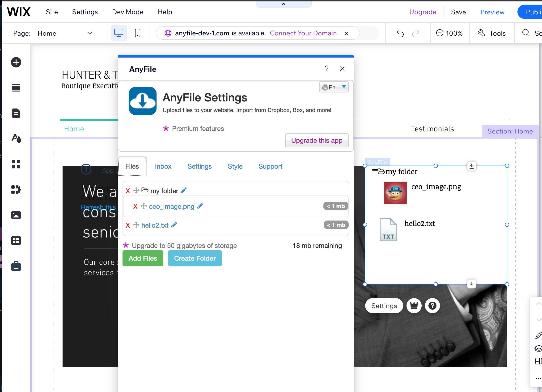Open the Help menu
Image resolution: width=542 pixels, height=392 pixels.
(x=165, y=12)
